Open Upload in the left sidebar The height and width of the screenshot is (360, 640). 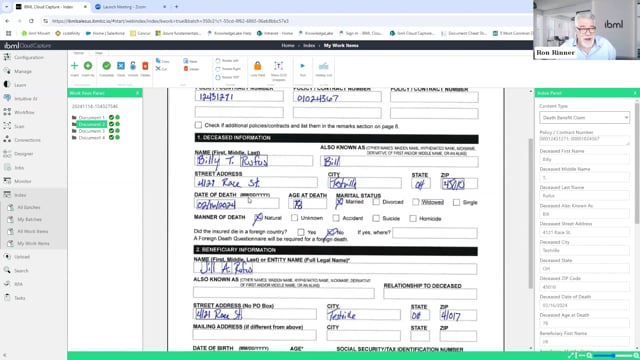[x=22, y=257]
